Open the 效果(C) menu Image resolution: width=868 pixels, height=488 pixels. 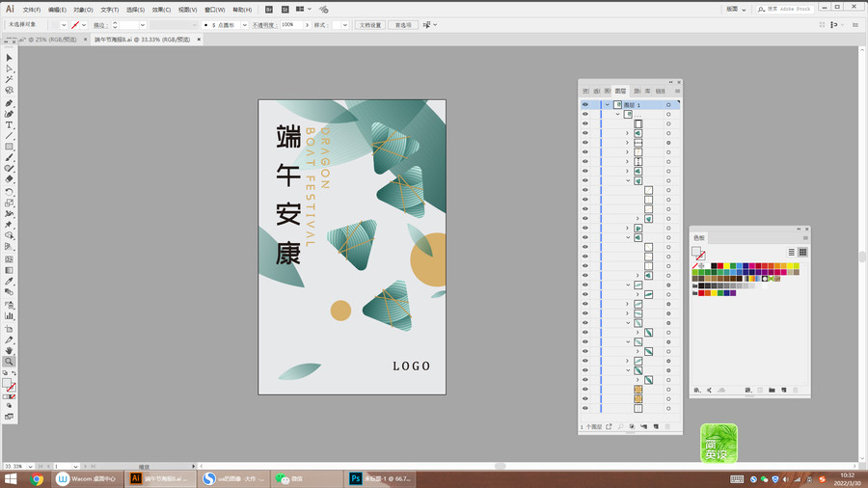161,10
